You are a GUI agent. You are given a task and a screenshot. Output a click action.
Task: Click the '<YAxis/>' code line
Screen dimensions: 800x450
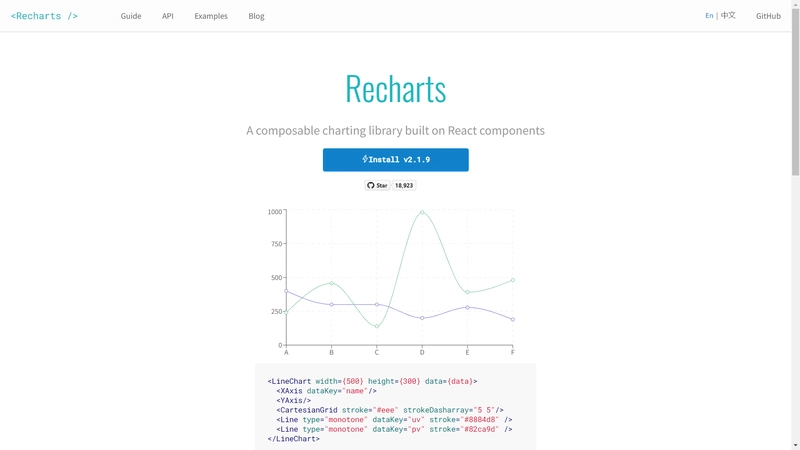[293, 401]
